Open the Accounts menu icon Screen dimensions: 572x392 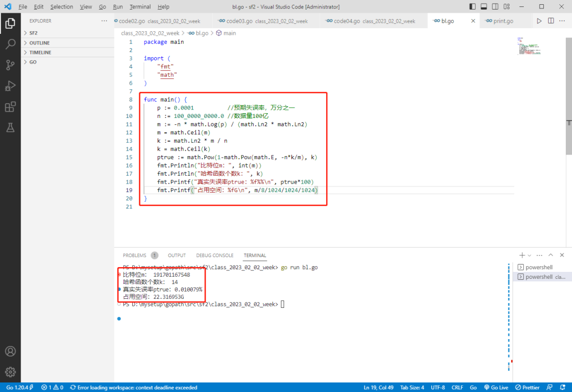point(10,351)
